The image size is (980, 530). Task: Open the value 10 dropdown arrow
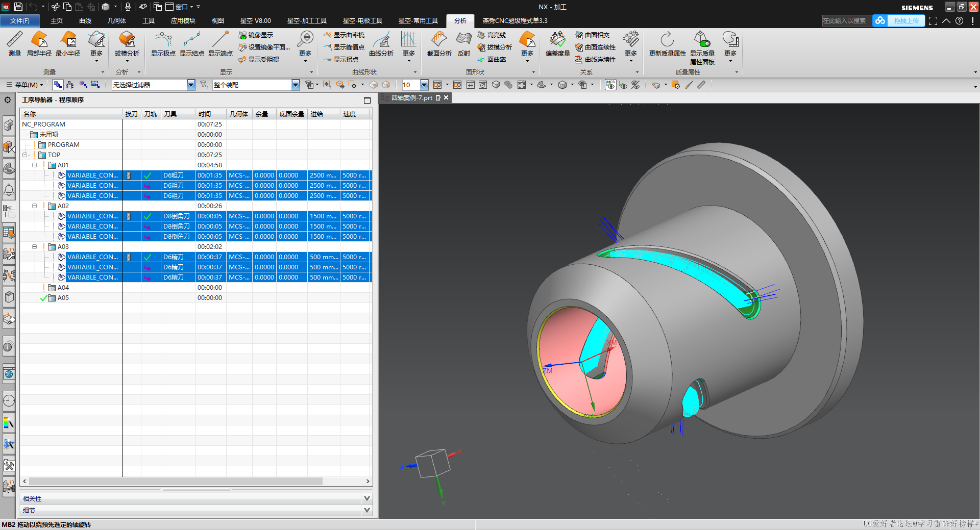coord(424,85)
